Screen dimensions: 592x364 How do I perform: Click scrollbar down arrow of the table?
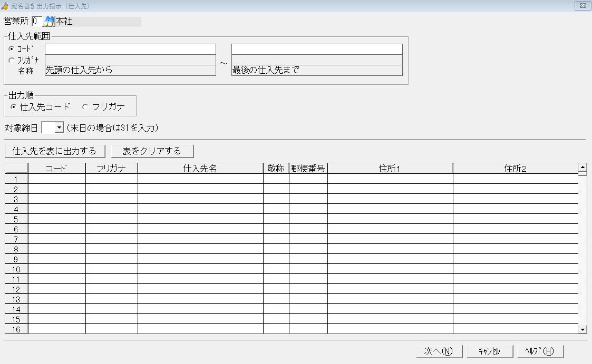coord(583,329)
